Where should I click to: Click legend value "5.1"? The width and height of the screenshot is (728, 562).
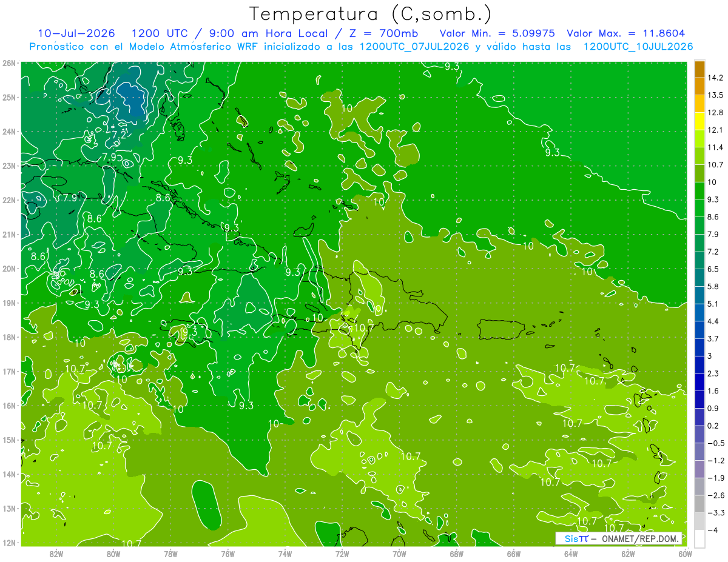point(713,304)
